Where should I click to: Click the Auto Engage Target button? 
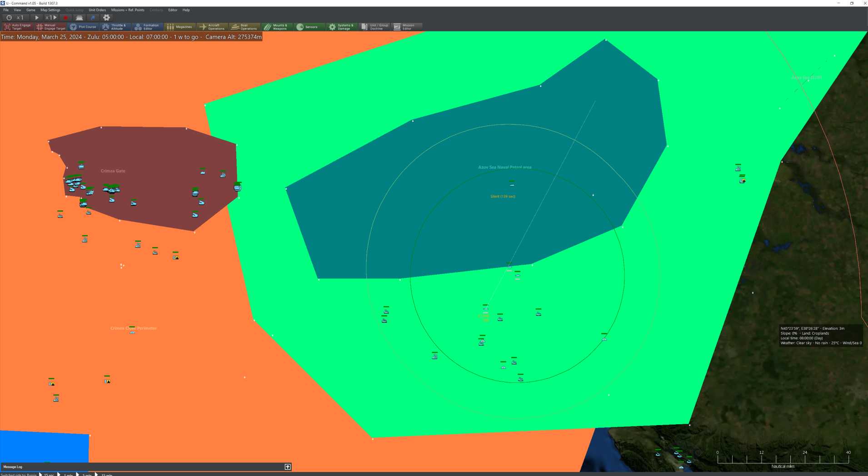point(17,27)
